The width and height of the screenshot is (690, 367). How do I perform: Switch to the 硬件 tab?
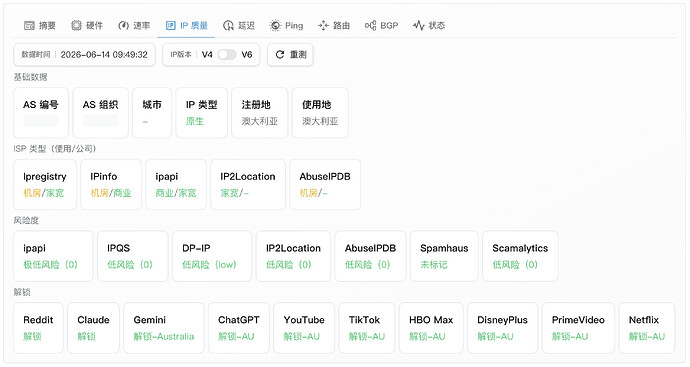click(x=87, y=26)
